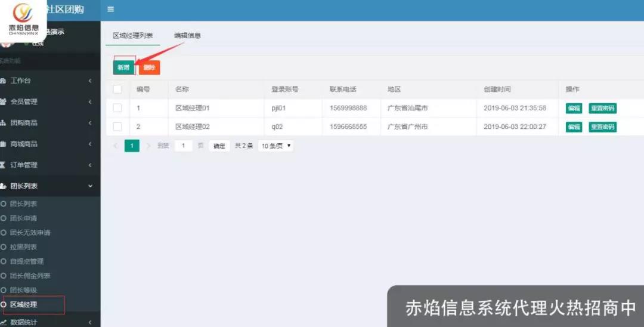Click the 数据统计 chart icon
This screenshot has width=644, height=327.
3,322
